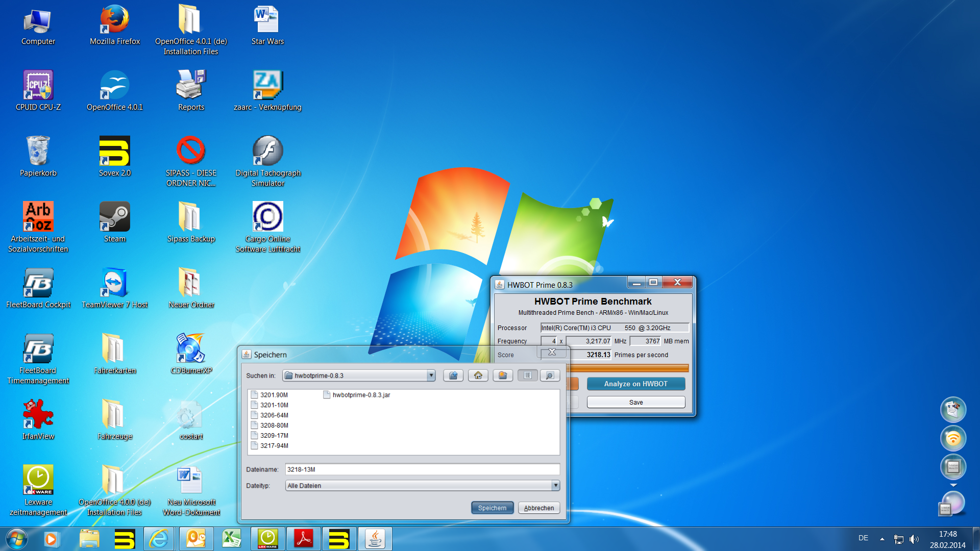This screenshot has height=551, width=980.
Task: Click the volume speaker tray icon
Action: (x=914, y=539)
